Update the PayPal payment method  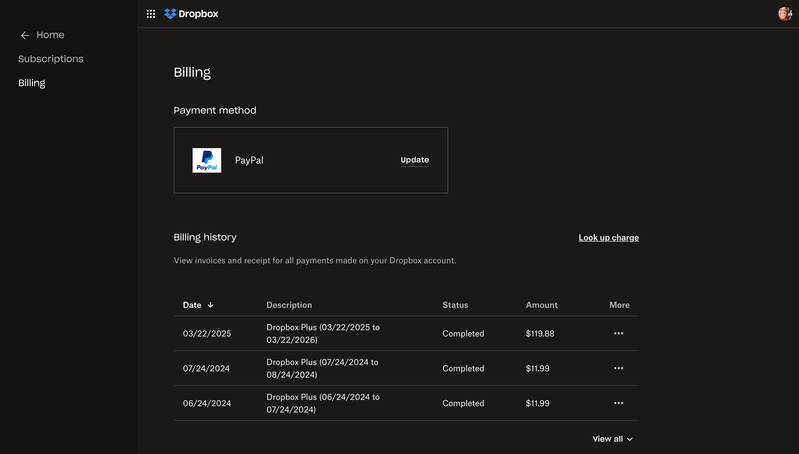point(414,160)
